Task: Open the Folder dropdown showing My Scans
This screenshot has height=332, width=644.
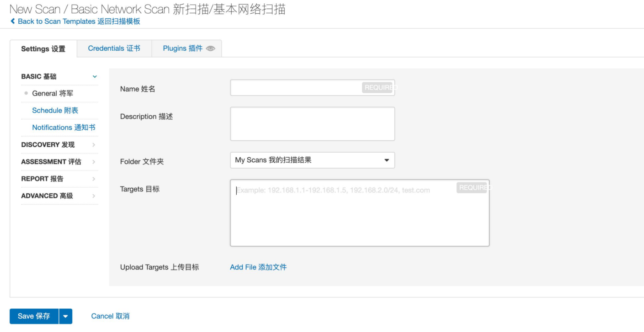Action: 312,160
